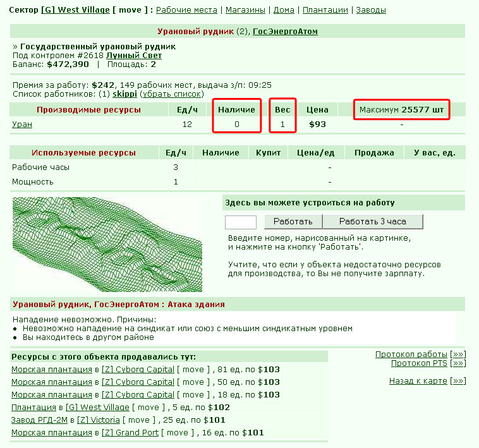The width and height of the screenshot is (479, 448).
Task: Open the Завод РГД-2М link
Action: pos(39,420)
